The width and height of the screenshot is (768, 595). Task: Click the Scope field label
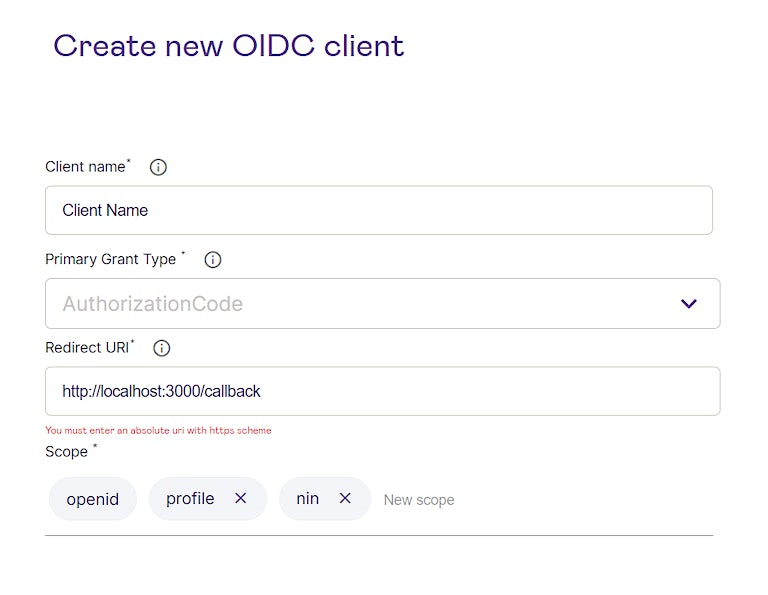pyautogui.click(x=66, y=452)
